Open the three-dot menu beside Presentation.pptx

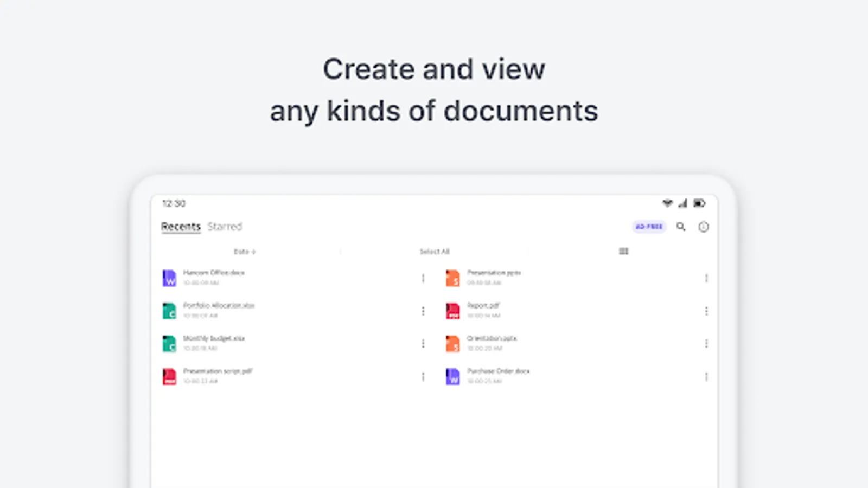[706, 278]
